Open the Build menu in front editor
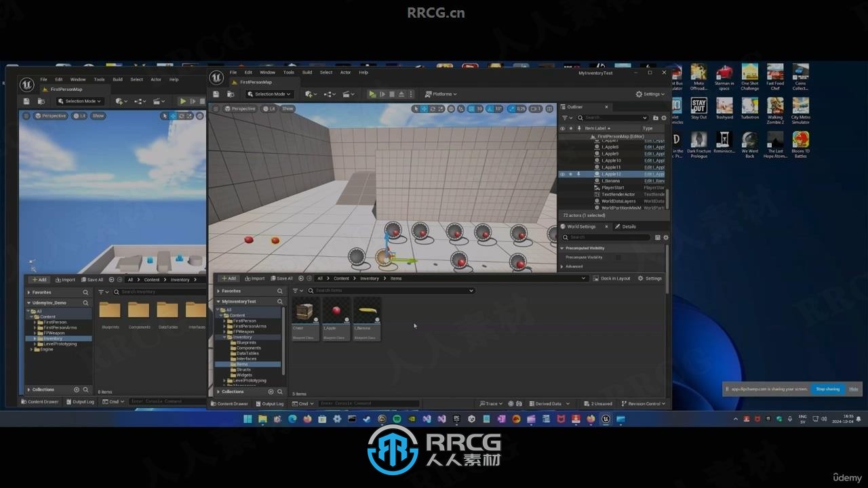Screen dimensions: 868x488 tap(307, 73)
